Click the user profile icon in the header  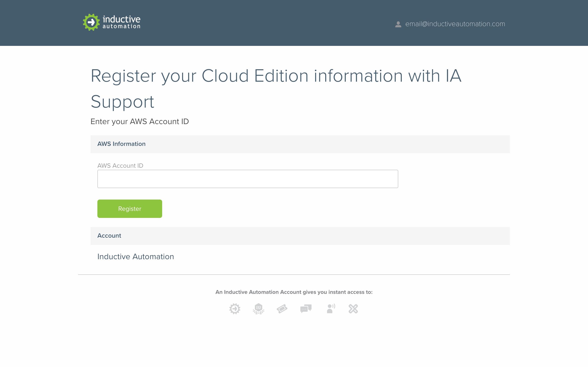pyautogui.click(x=398, y=24)
